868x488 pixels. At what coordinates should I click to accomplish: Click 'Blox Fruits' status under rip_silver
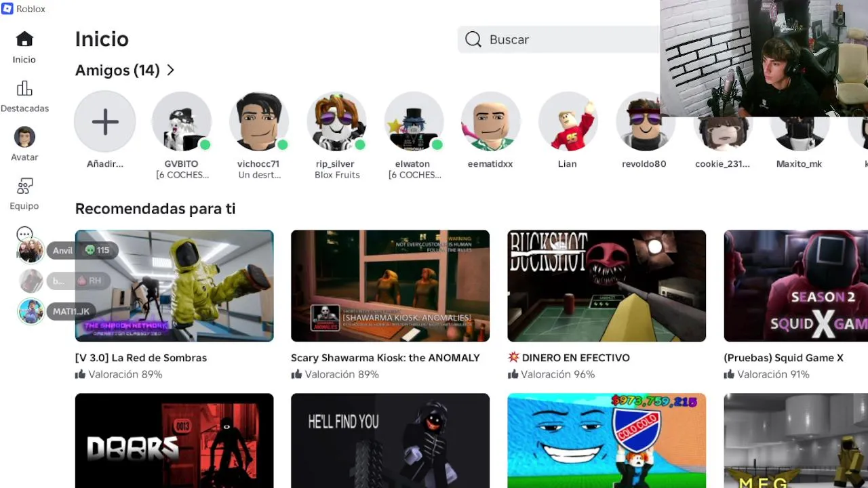[337, 175]
